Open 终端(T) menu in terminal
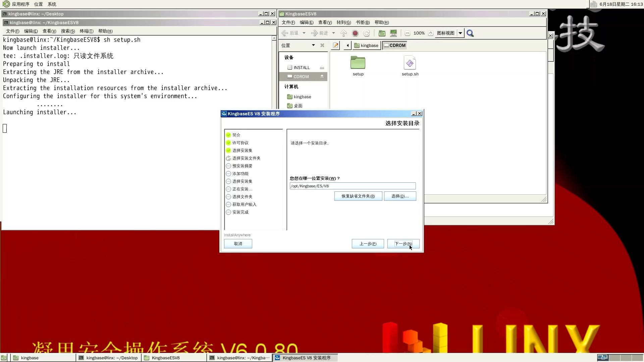The width and height of the screenshot is (644, 362). click(x=87, y=31)
